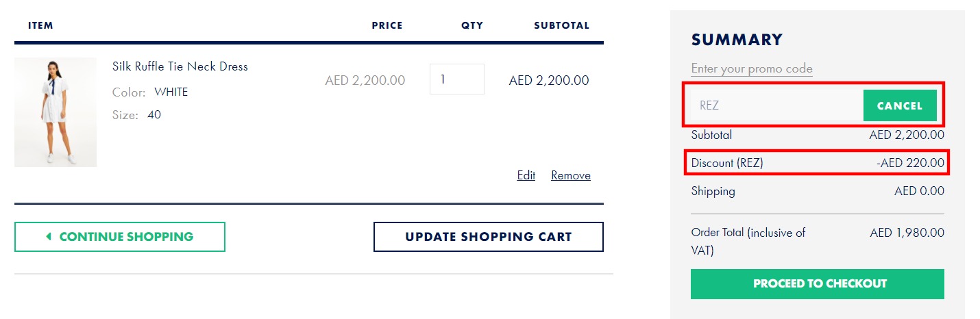The height and width of the screenshot is (319, 980).
Task: Expand the Enter your promo code link
Action: 752,68
